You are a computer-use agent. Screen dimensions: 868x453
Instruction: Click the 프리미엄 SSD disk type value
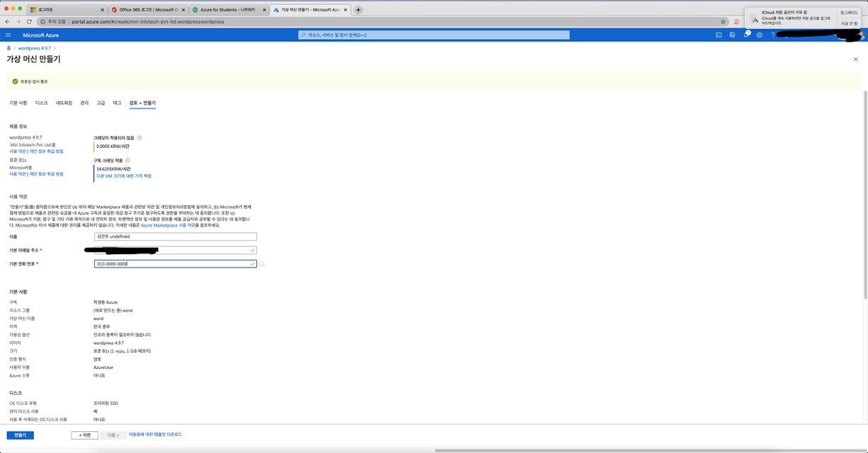tap(105, 403)
